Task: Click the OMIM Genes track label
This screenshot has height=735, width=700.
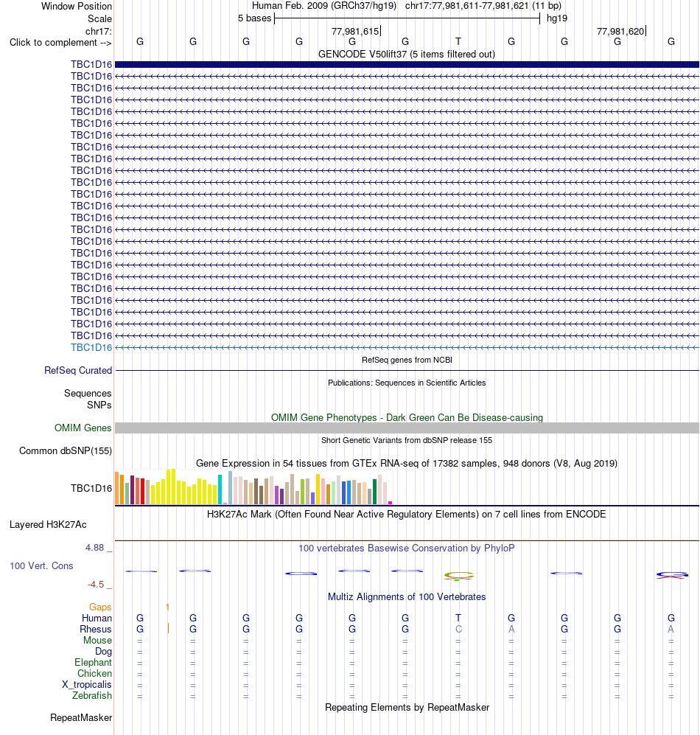Action: [x=83, y=428]
